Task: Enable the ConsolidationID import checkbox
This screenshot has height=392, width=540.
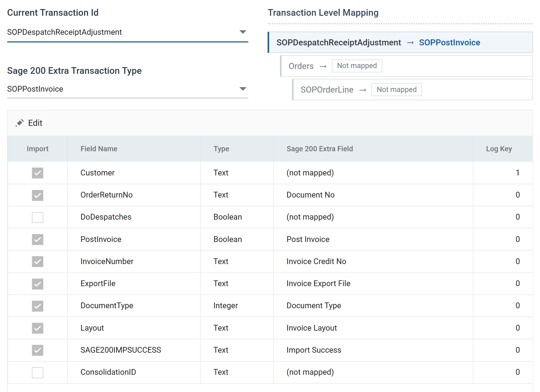Action: point(38,372)
